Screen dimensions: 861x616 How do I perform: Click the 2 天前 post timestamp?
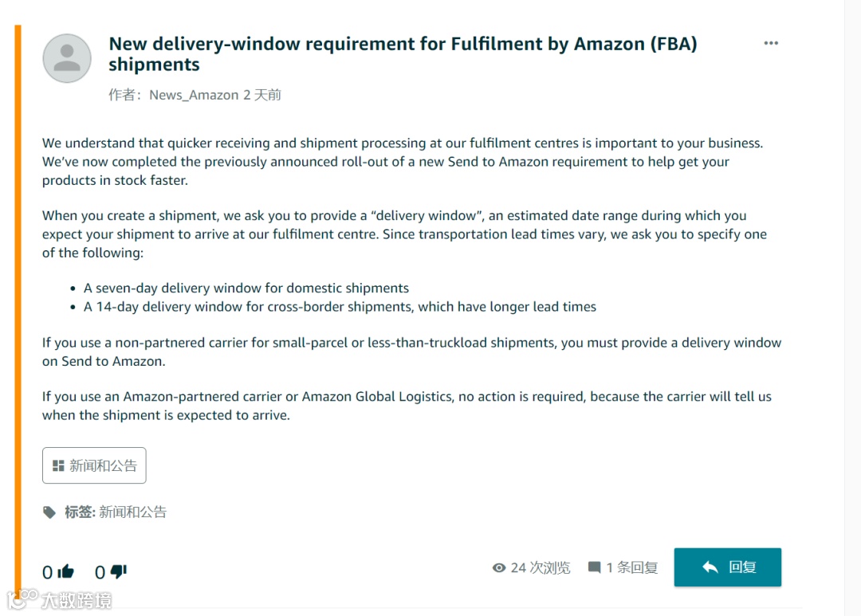[262, 95]
